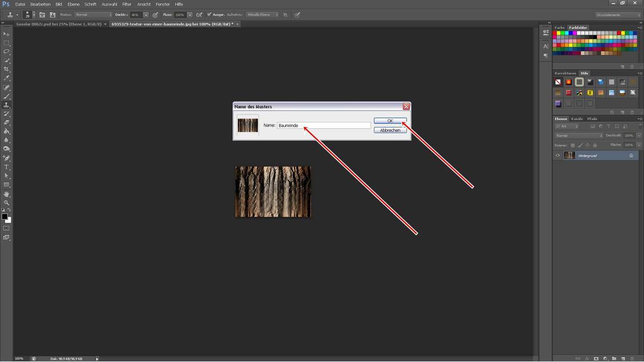Click Abbrechen in Name des Musters dialog

point(390,130)
